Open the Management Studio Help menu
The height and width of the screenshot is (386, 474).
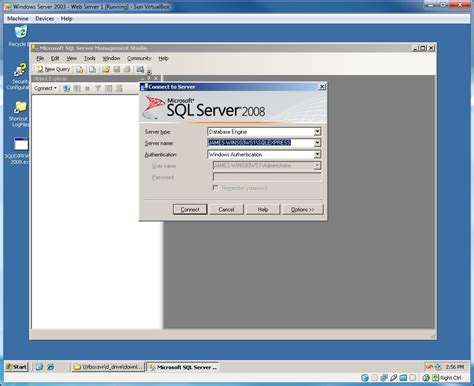point(163,58)
